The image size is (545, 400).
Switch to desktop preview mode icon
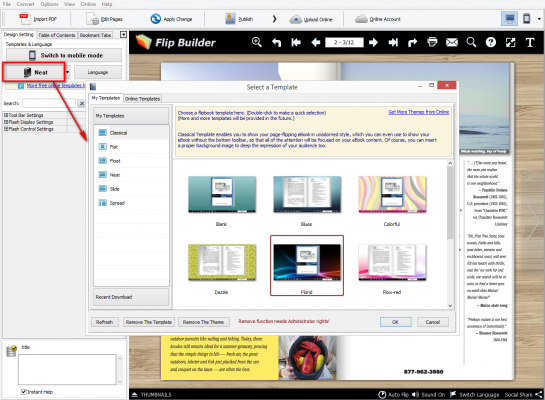pos(509,18)
